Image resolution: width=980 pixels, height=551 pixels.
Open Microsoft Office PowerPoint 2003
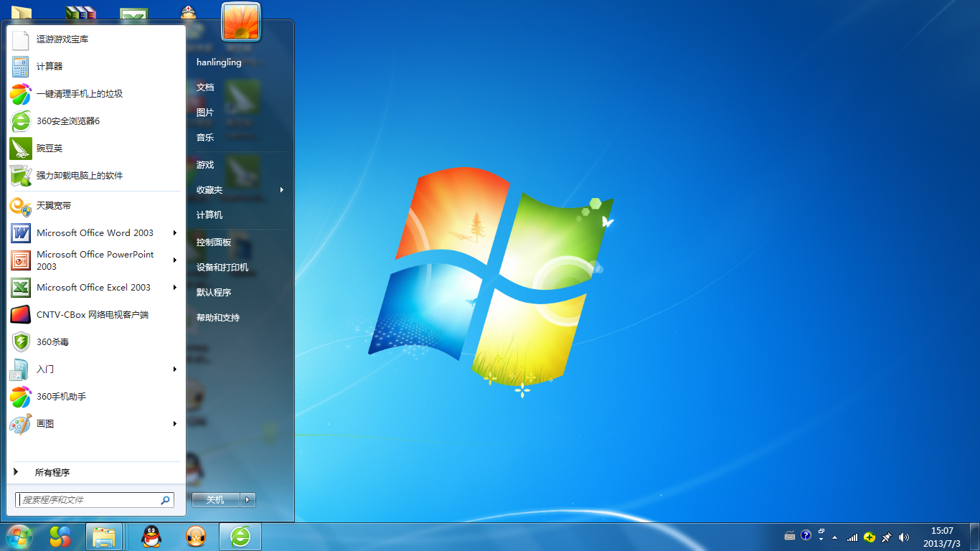96,260
